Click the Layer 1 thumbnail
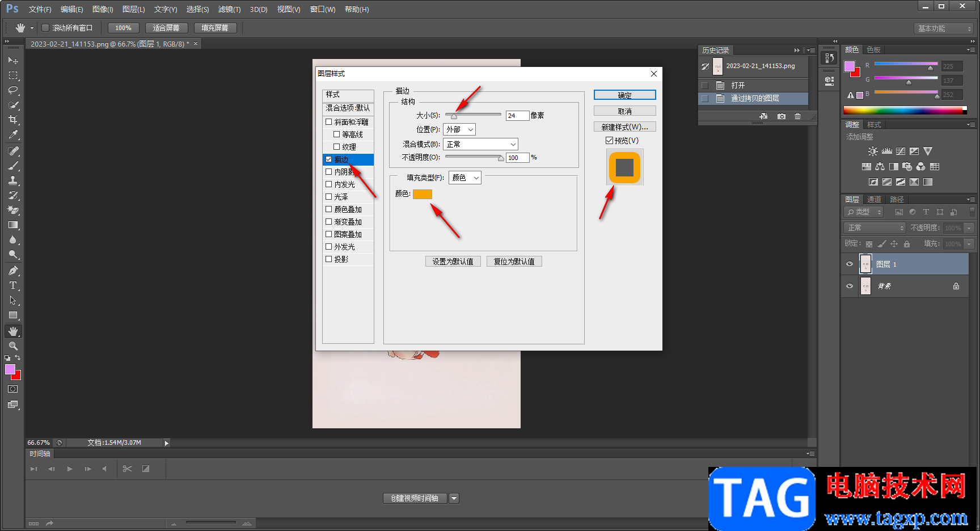The image size is (980, 531). 866,264
